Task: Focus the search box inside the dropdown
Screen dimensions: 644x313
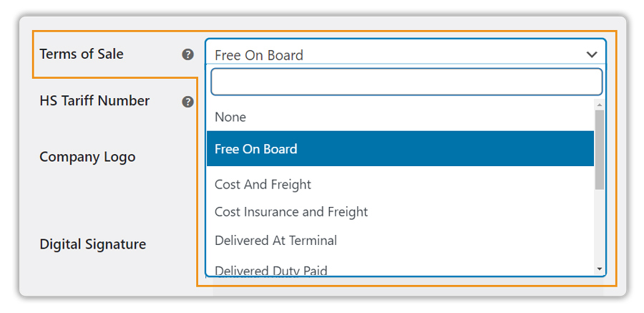Action: [406, 82]
